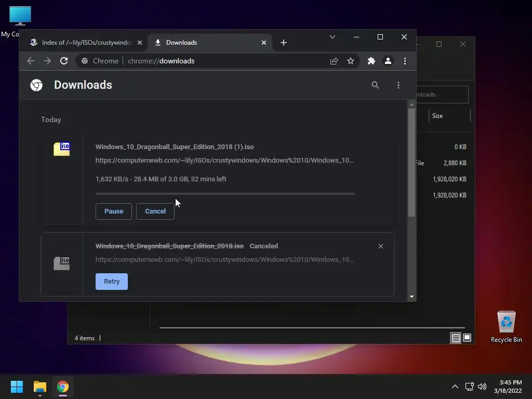Click the Chrome site info chip

click(100, 61)
